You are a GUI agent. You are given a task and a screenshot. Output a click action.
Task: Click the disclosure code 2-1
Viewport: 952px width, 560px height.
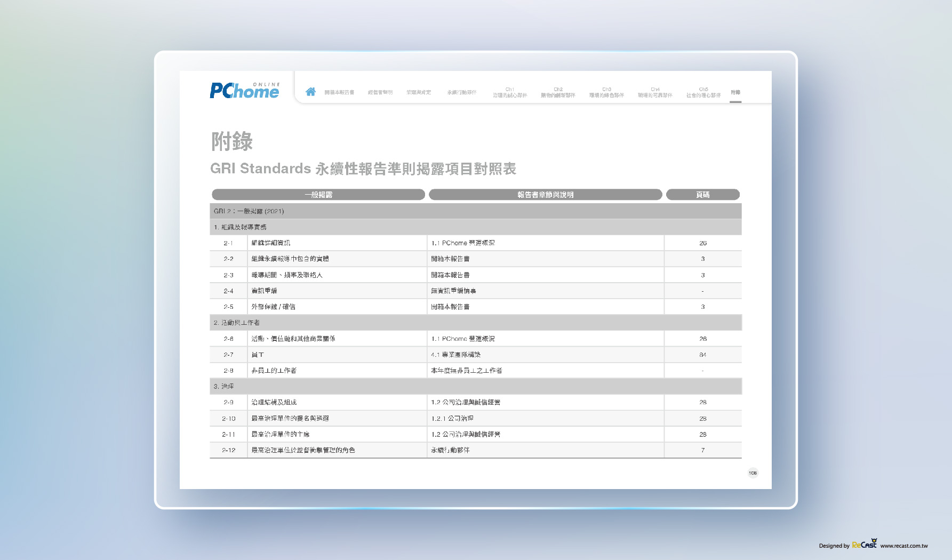(x=228, y=243)
